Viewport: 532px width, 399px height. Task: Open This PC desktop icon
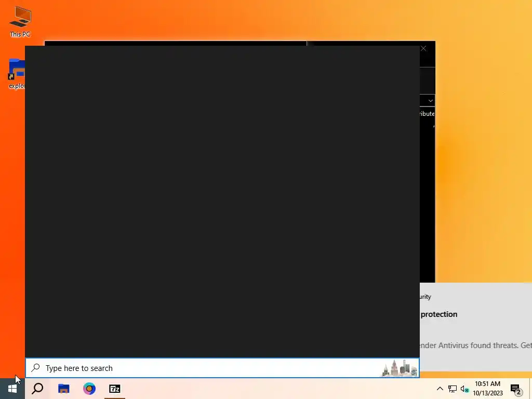(x=20, y=22)
